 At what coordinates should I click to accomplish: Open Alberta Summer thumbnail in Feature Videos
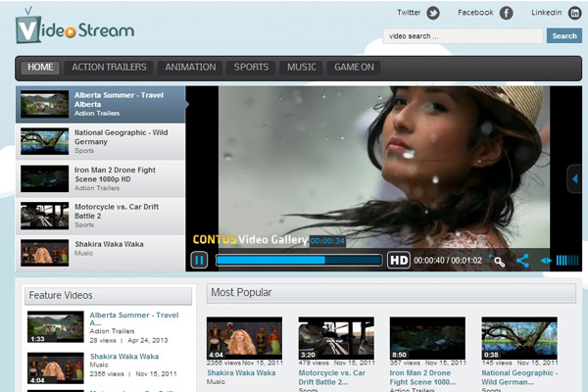click(56, 326)
